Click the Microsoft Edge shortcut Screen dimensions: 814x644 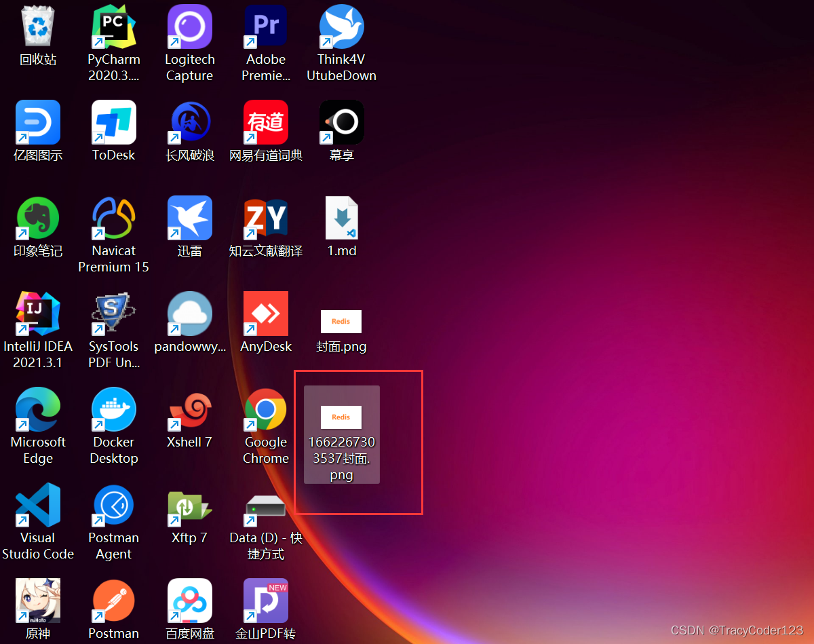pos(38,410)
